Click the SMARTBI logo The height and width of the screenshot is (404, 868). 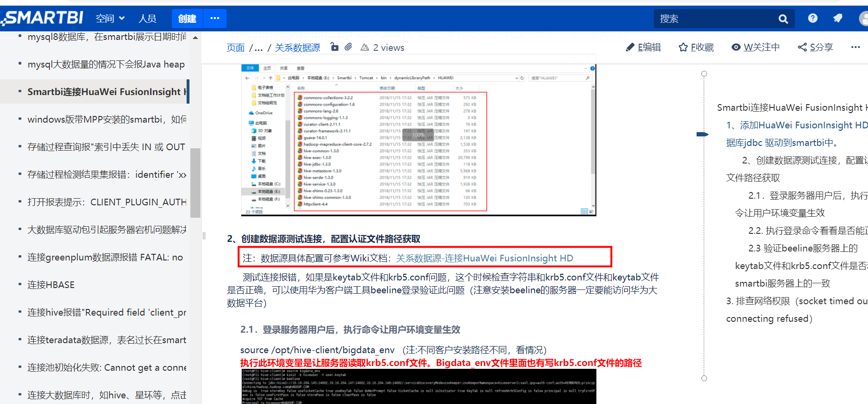(x=43, y=18)
